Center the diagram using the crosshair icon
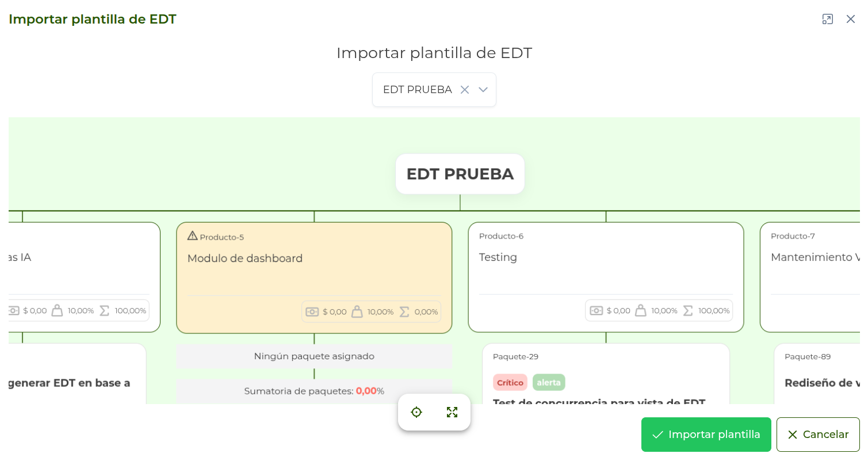This screenshot has width=868, height=461. coord(416,412)
